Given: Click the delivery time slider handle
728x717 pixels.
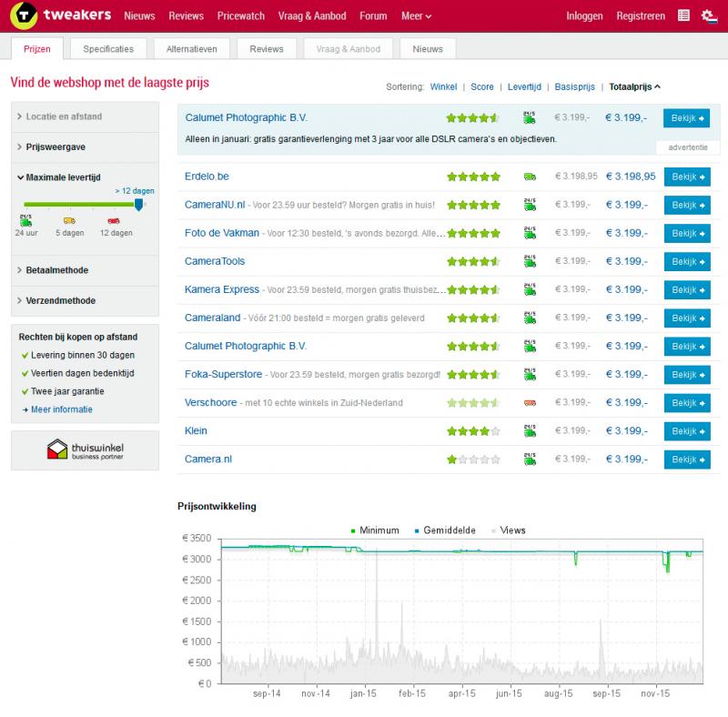Looking at the screenshot, I should (138, 205).
